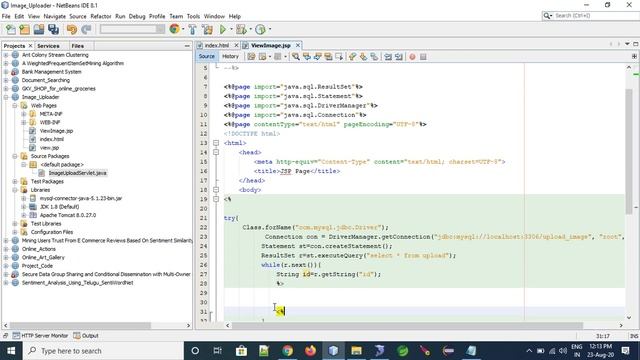Viewport: 640px width, 360px height.
Task: Open the Run Project dropdown arrow
Action: (x=231, y=29)
